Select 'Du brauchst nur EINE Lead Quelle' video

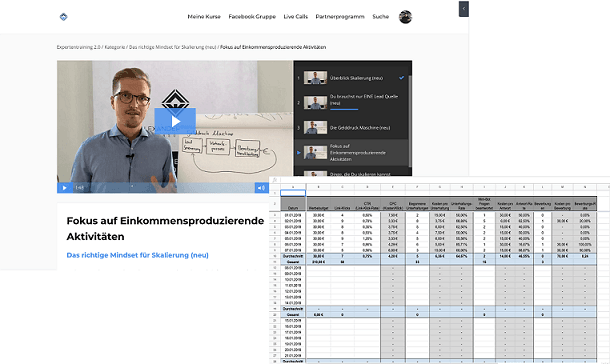click(x=352, y=103)
